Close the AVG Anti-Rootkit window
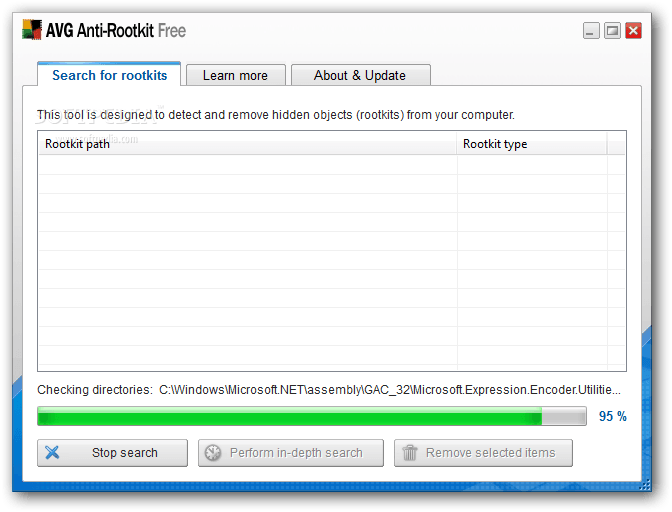Image resolution: width=672 pixels, height=512 pixels. 633,31
